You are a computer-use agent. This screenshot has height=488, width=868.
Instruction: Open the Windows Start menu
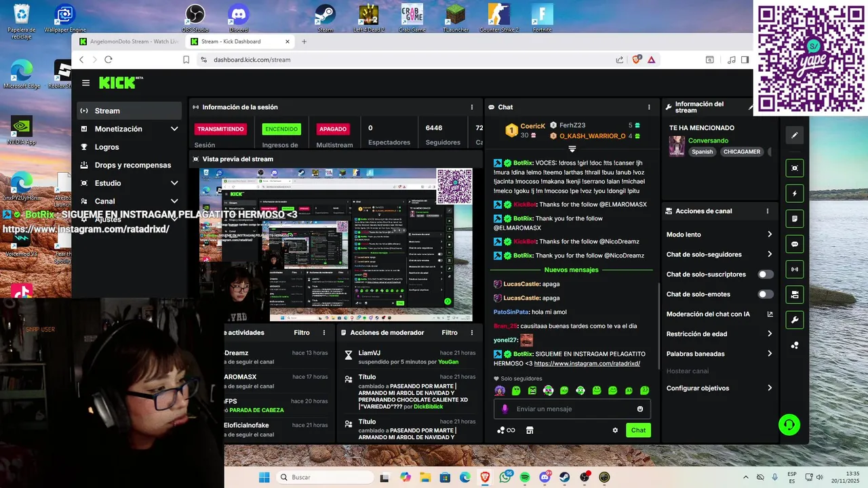pyautogui.click(x=264, y=477)
